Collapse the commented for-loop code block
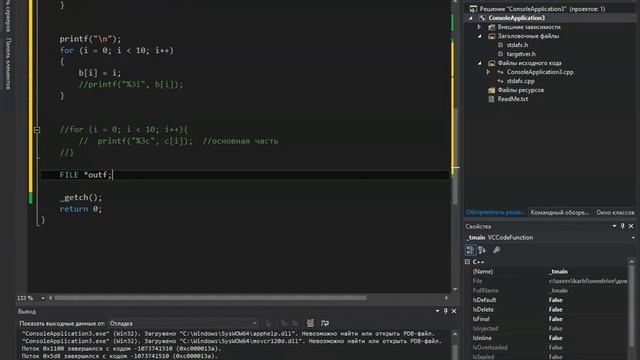640x360 pixels. [37, 130]
